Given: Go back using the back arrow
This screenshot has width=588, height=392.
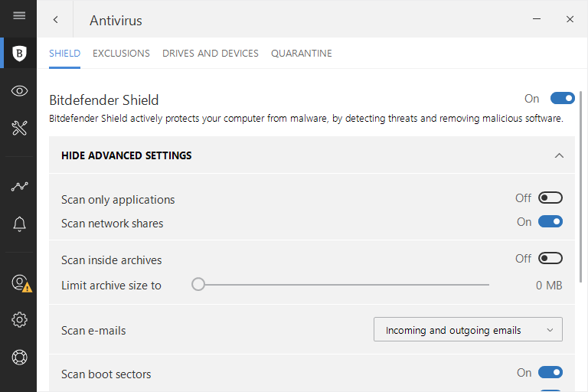Looking at the screenshot, I should click(56, 20).
